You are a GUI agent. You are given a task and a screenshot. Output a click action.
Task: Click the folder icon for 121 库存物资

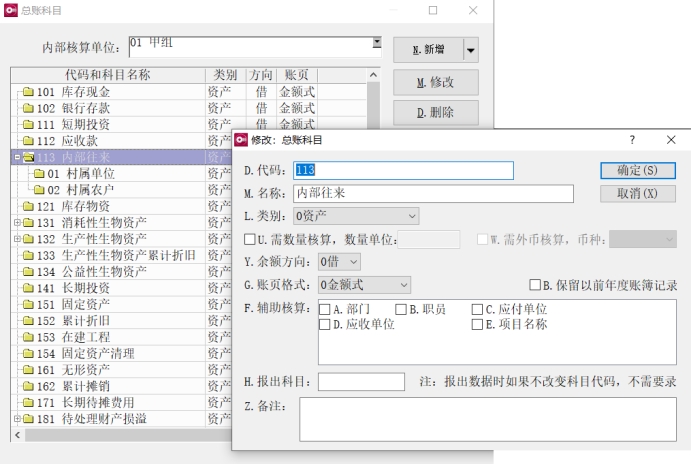pyautogui.click(x=28, y=206)
